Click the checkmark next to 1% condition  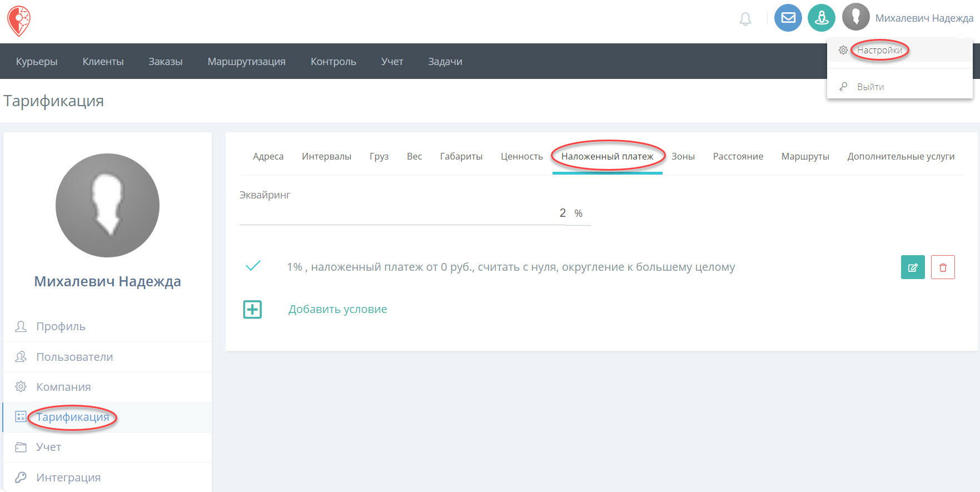(x=253, y=266)
